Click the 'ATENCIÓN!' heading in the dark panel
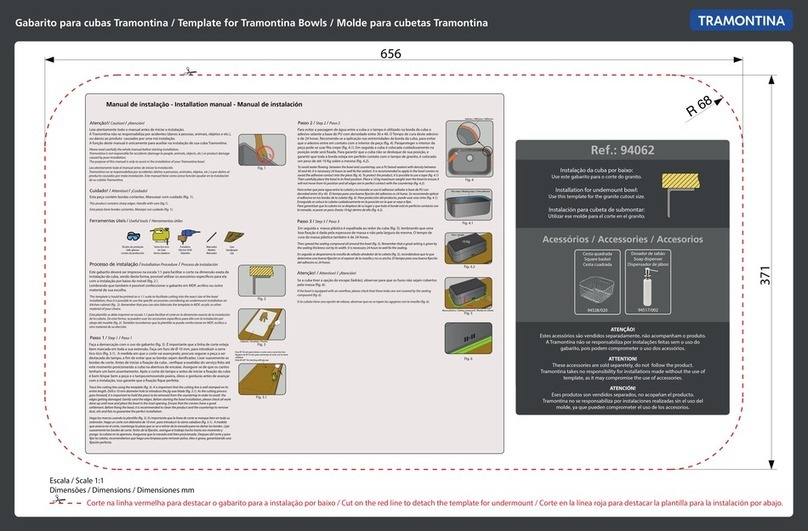The width and height of the screenshot is (808, 531). (622, 388)
